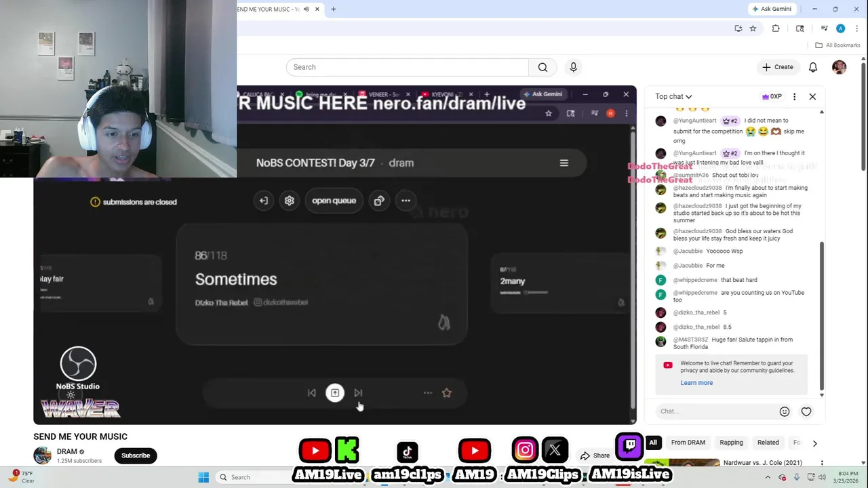Select the All filter chip
This screenshot has height=488, width=868.
(653, 443)
